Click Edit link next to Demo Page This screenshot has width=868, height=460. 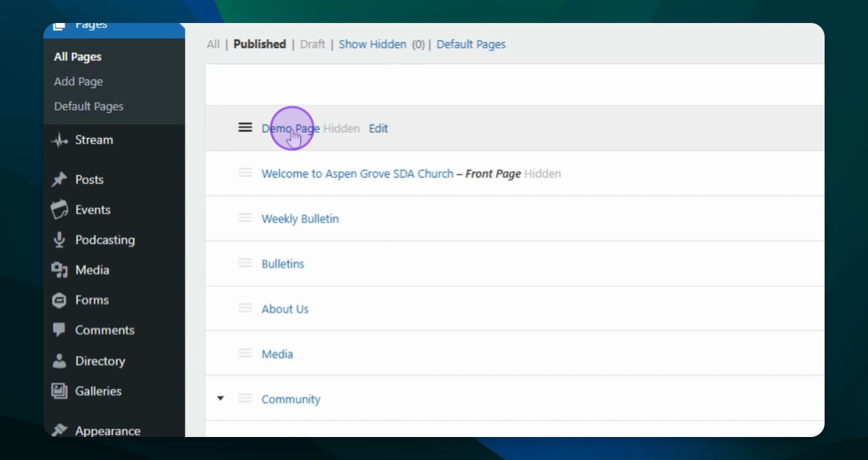pos(378,128)
